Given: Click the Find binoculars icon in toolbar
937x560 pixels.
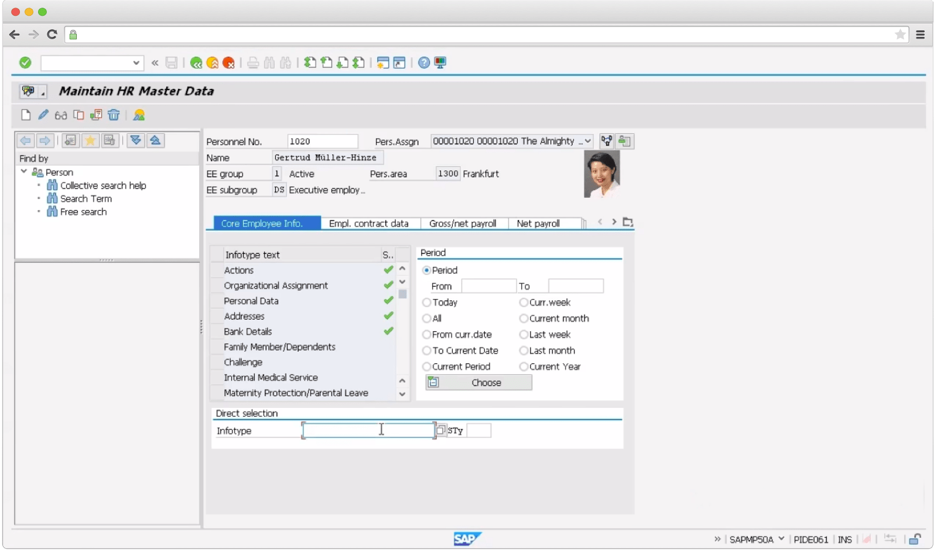Looking at the screenshot, I should point(269,63).
